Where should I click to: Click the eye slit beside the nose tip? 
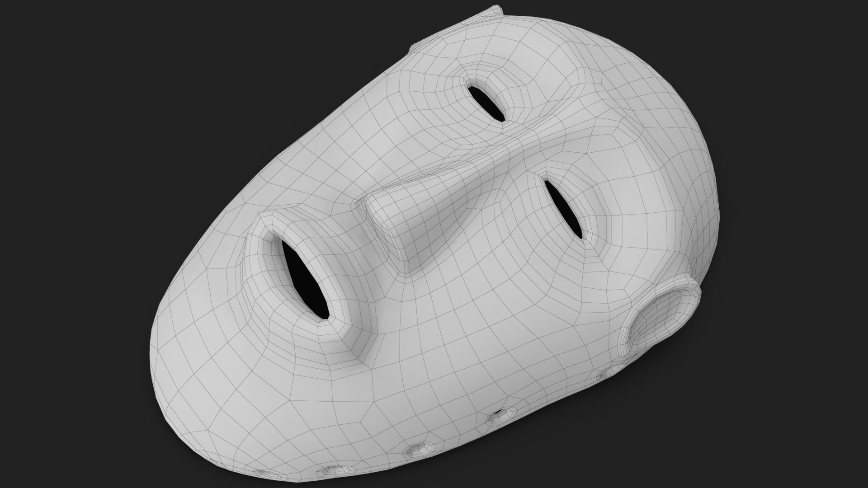click(x=563, y=209)
